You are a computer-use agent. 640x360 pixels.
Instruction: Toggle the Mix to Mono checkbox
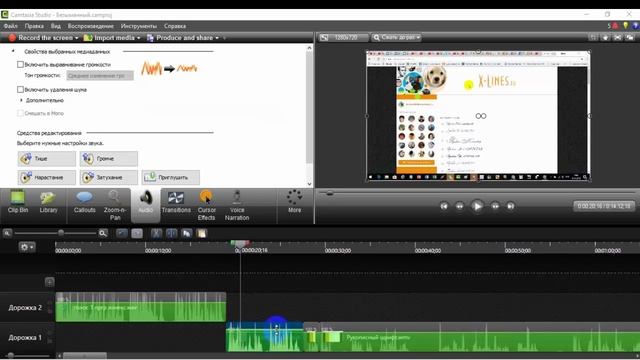tap(20, 113)
